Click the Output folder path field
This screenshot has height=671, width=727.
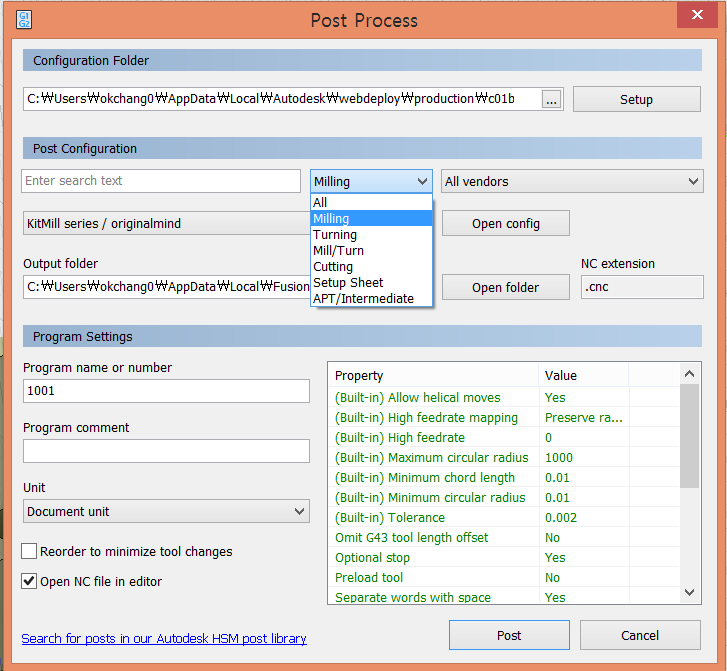[166, 287]
